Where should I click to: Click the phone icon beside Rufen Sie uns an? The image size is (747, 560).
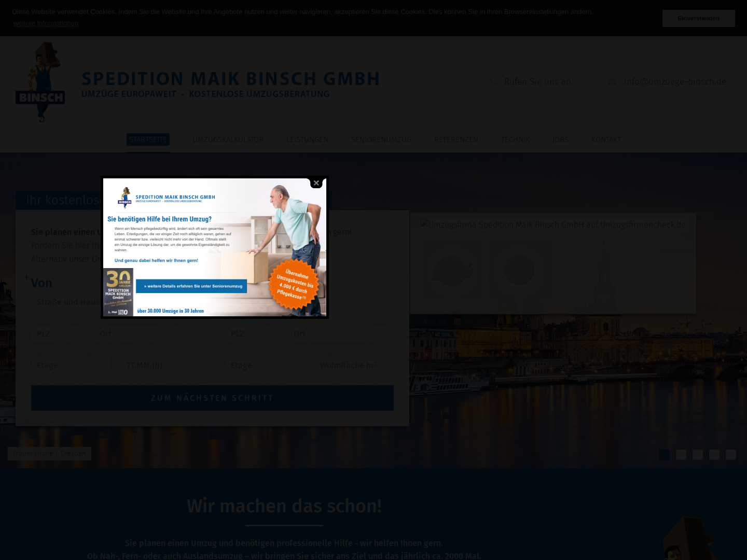[493, 82]
